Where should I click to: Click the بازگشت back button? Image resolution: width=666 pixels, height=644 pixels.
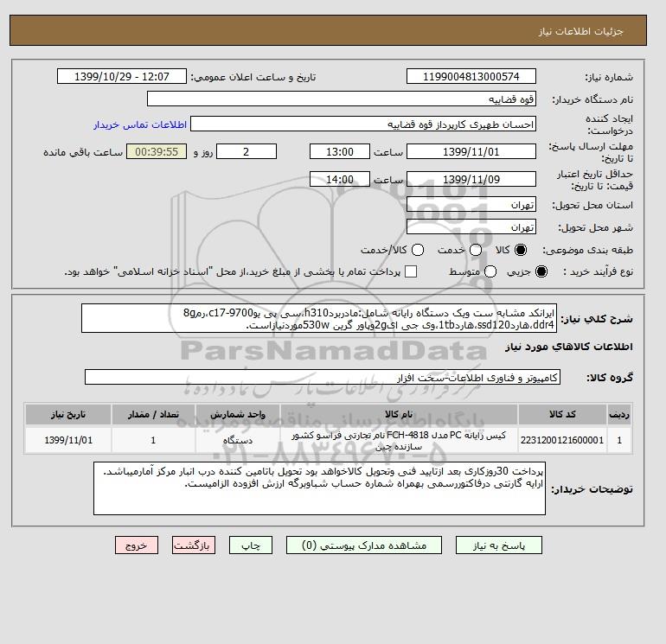[x=194, y=545]
